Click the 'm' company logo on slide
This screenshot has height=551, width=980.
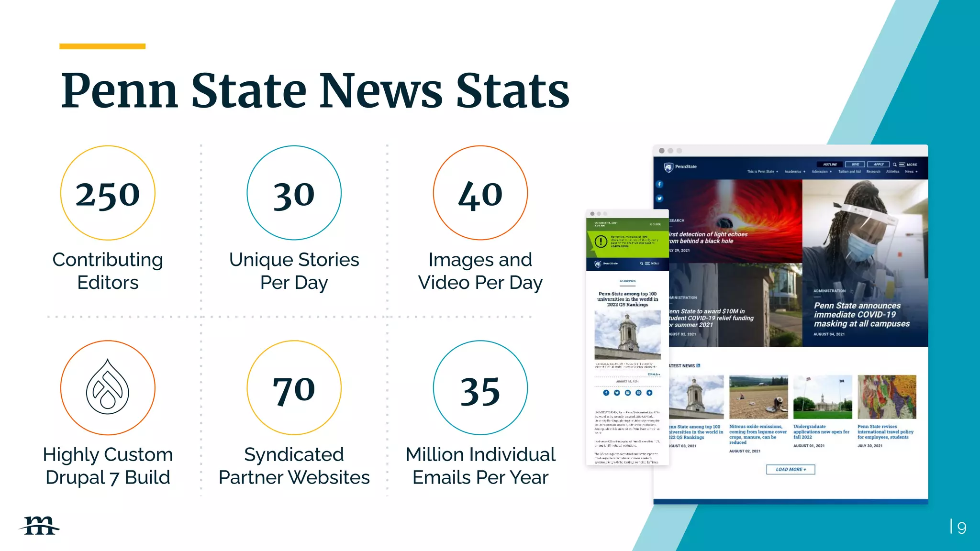coord(40,526)
